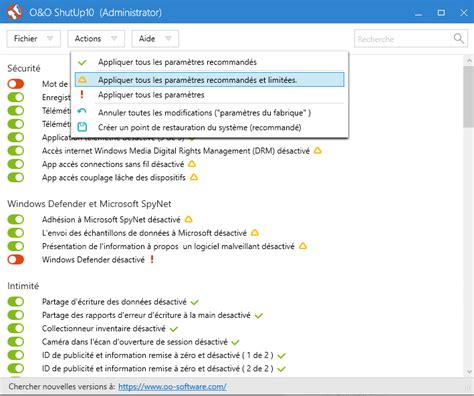Screen dimensions: 474x396
Task: Choose Créer un point de restauration
Action: [x=210, y=127]
